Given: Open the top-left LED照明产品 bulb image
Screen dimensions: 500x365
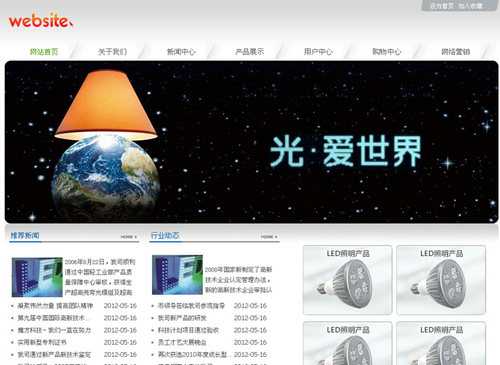Looking at the screenshot, I should tap(347, 280).
